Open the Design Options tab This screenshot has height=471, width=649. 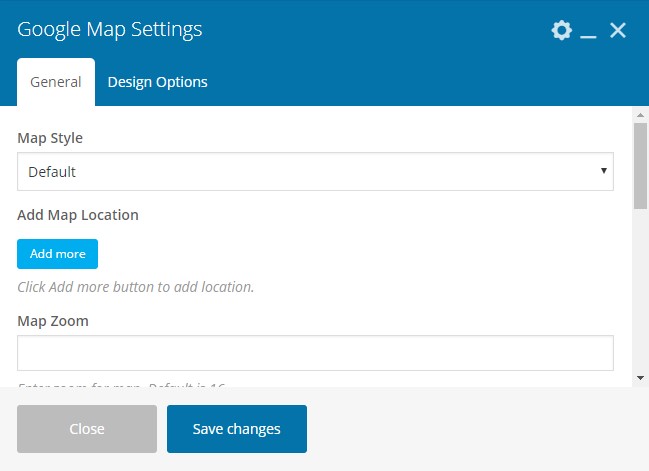point(157,82)
